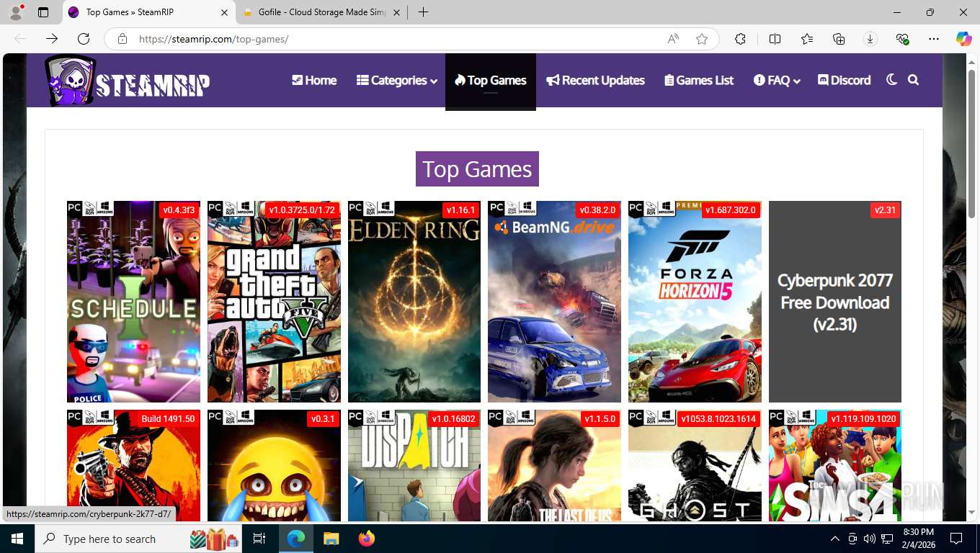Open The Last of Us cover

[x=554, y=466]
